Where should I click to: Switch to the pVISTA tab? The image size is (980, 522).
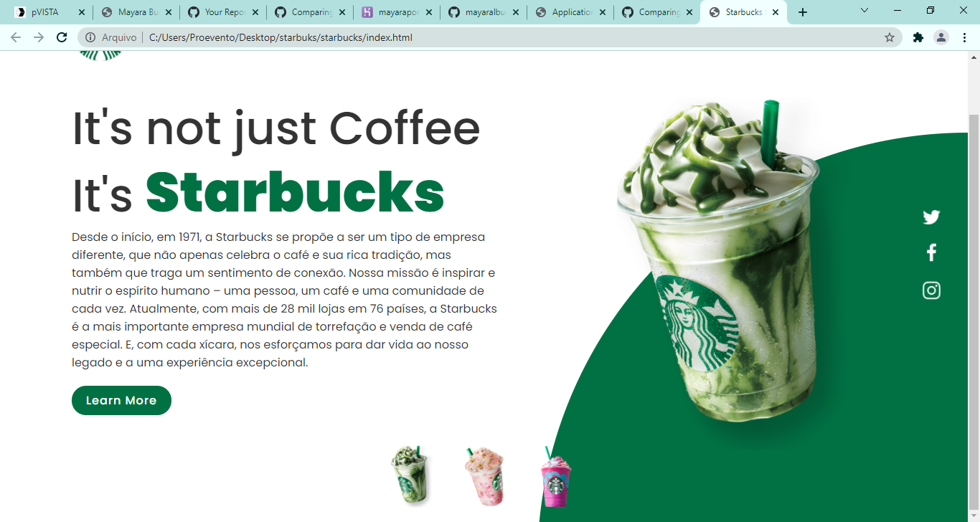click(x=45, y=12)
